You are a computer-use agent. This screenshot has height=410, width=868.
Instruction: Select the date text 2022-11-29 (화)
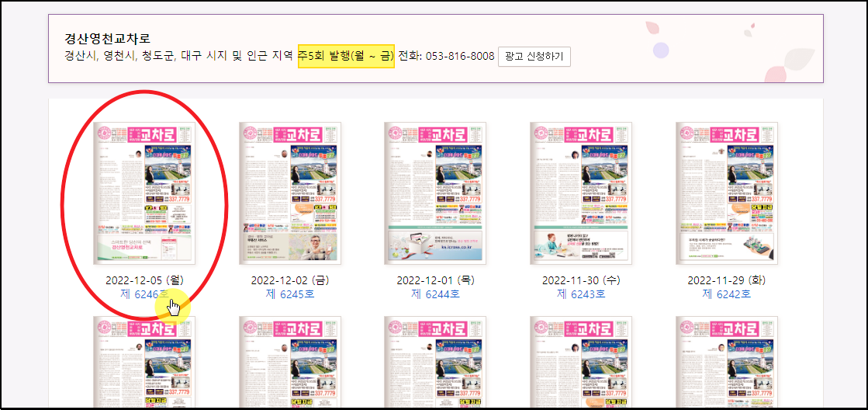(726, 280)
